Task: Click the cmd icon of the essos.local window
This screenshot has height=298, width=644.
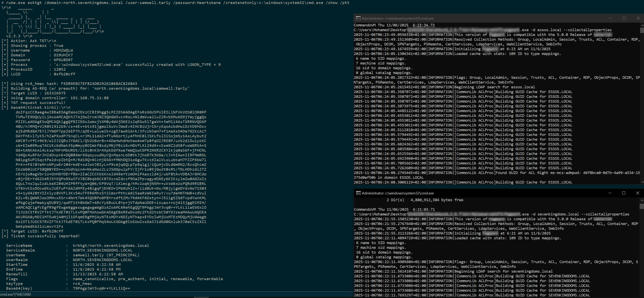Action: coord(358,18)
